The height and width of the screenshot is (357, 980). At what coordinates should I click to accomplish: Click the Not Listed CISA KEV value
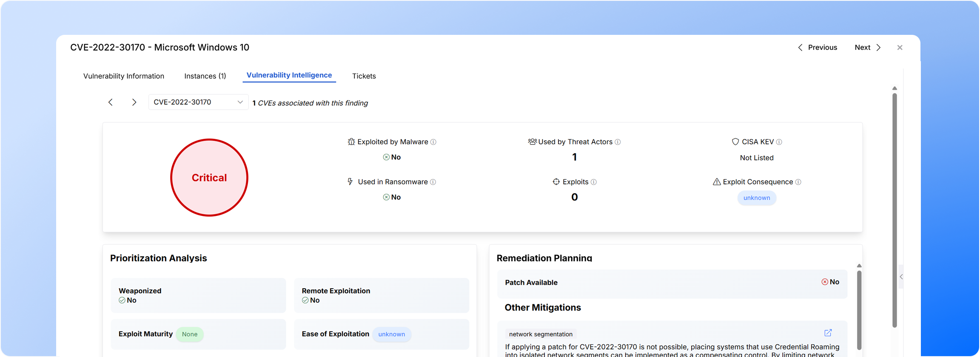pyautogui.click(x=757, y=158)
